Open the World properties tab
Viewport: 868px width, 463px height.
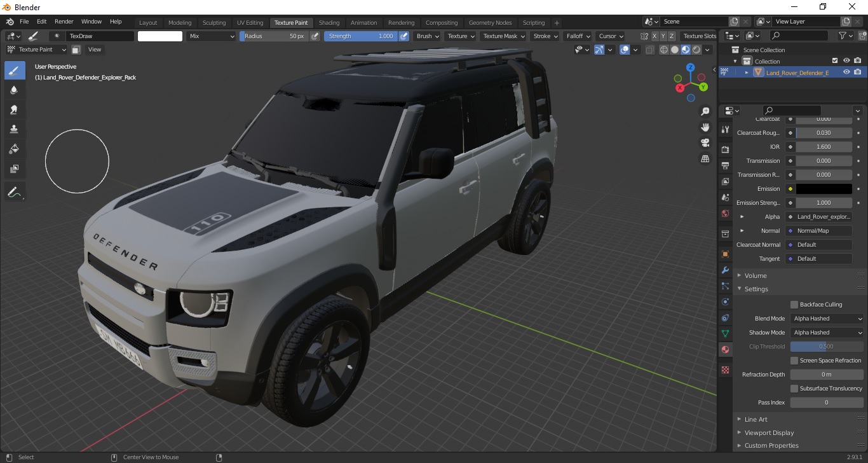click(725, 214)
